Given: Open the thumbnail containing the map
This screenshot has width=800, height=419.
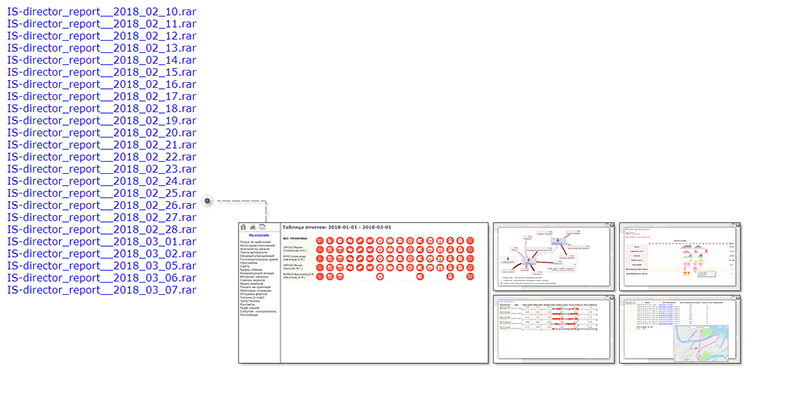Looking at the screenshot, I should (x=680, y=328).
